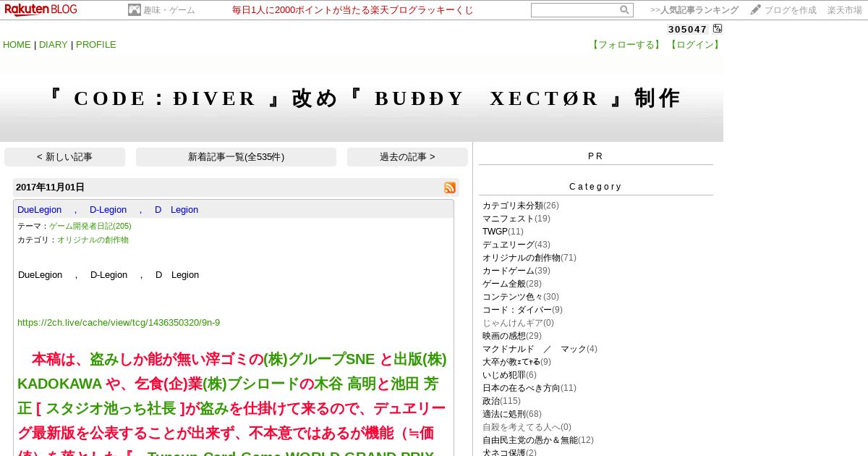Open the 2ch.live cache URL link

119,323
